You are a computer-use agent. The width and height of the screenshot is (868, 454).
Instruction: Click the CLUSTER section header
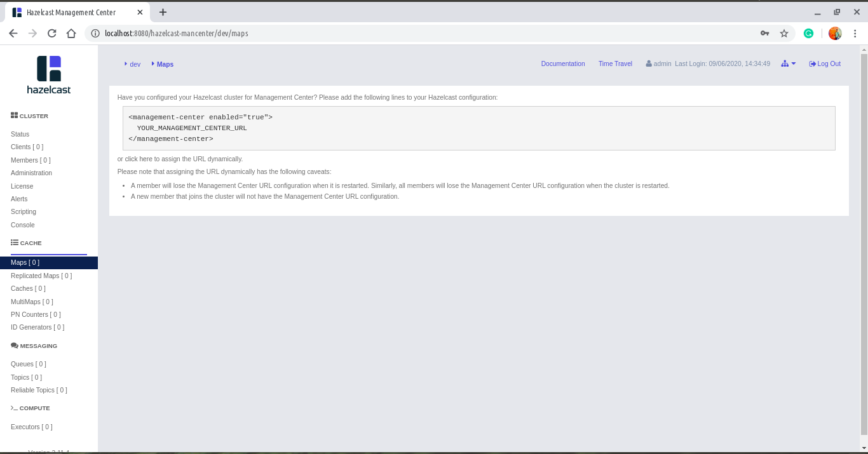pyautogui.click(x=29, y=116)
